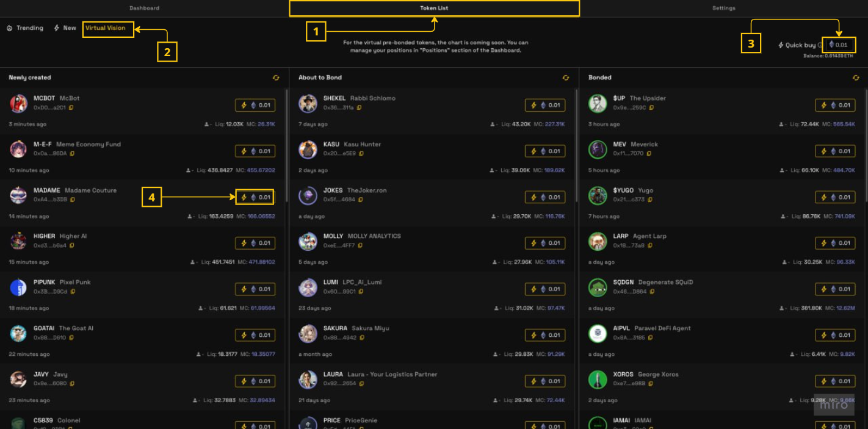Quick buy the JOKES token
868x429 pixels.
[545, 197]
